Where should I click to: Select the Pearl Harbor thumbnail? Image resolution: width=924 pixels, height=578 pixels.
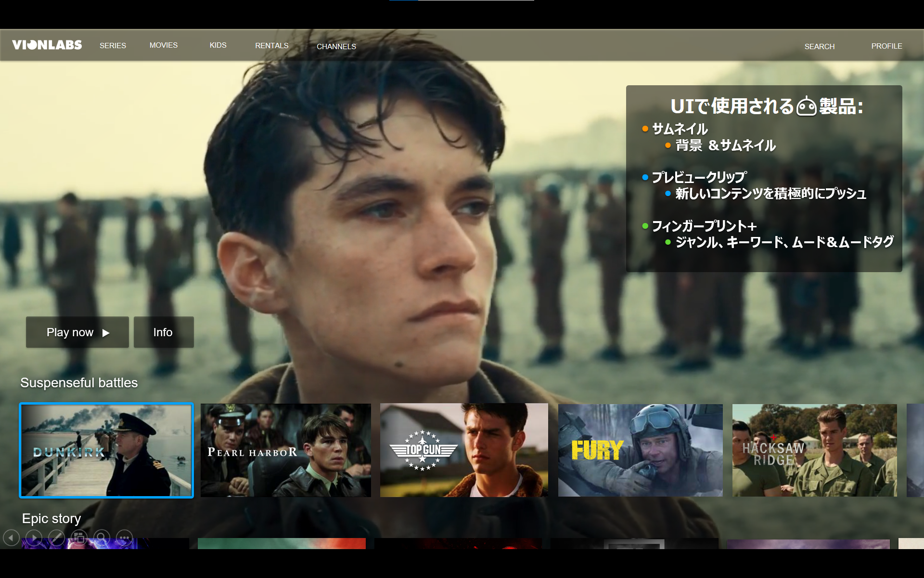[x=286, y=450]
